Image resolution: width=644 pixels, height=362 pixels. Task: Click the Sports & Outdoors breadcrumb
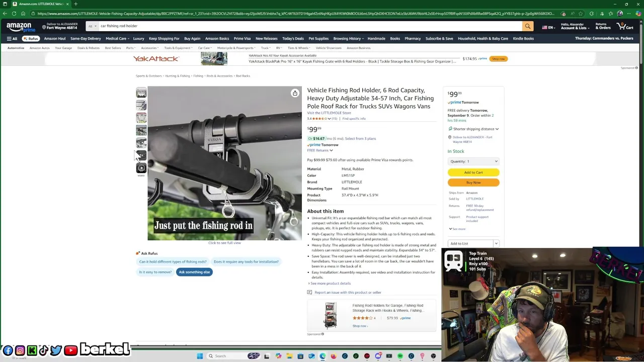pyautogui.click(x=148, y=76)
